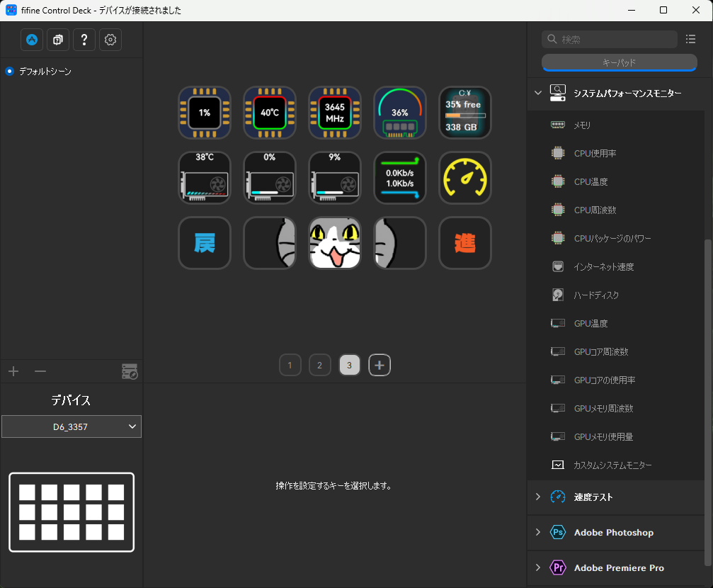Select the network speed Kb/s key
The height and width of the screenshot is (588, 713).
(x=400, y=178)
